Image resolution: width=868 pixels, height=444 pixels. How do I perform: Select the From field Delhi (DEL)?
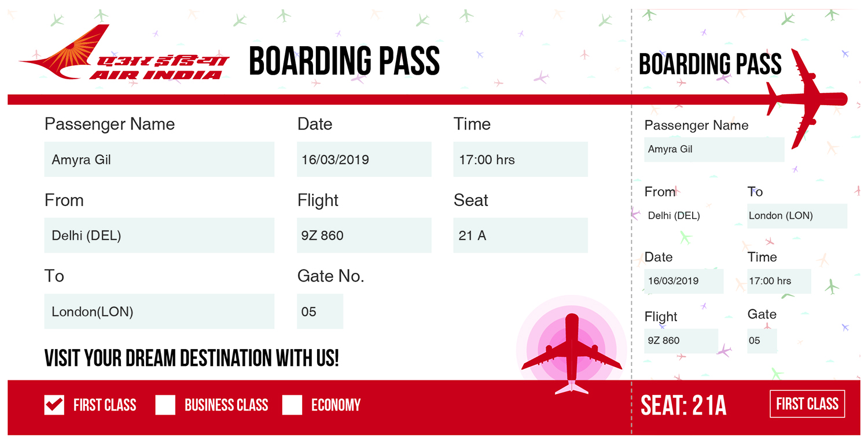159,235
